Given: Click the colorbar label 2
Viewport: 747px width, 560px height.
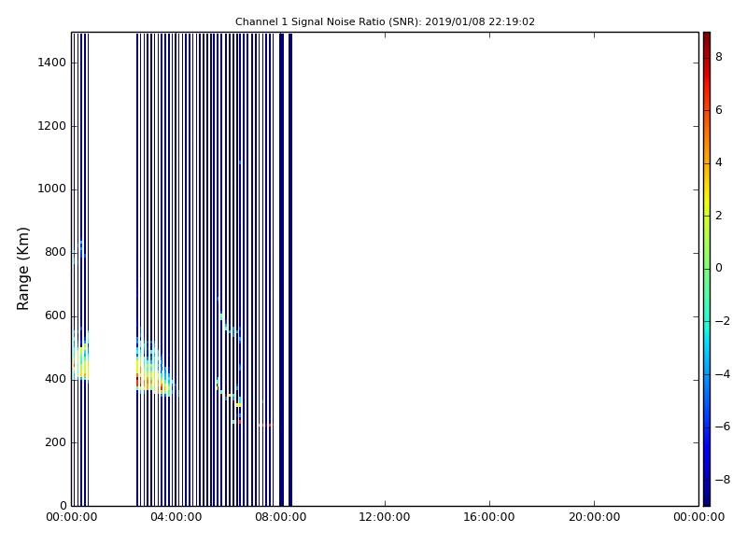Looking at the screenshot, I should pyautogui.click(x=719, y=216).
